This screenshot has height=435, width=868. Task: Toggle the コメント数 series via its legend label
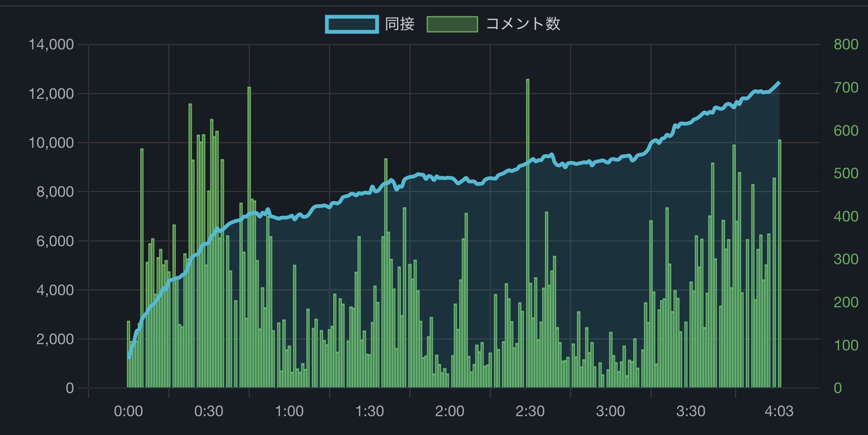coord(523,24)
